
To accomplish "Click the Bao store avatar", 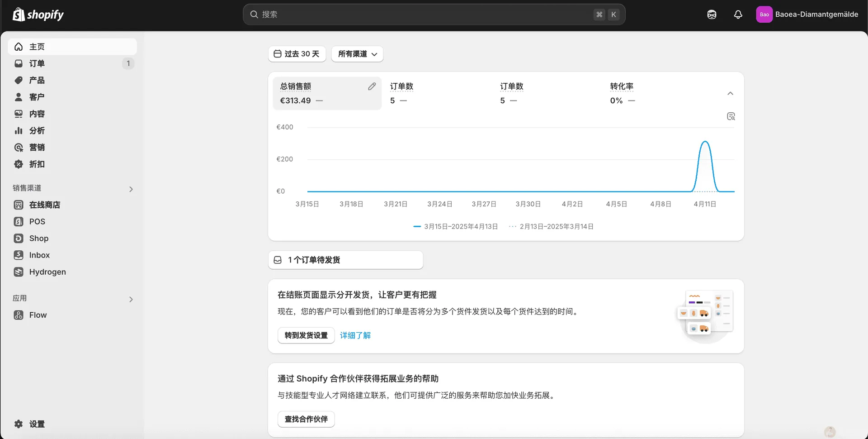I will [764, 14].
